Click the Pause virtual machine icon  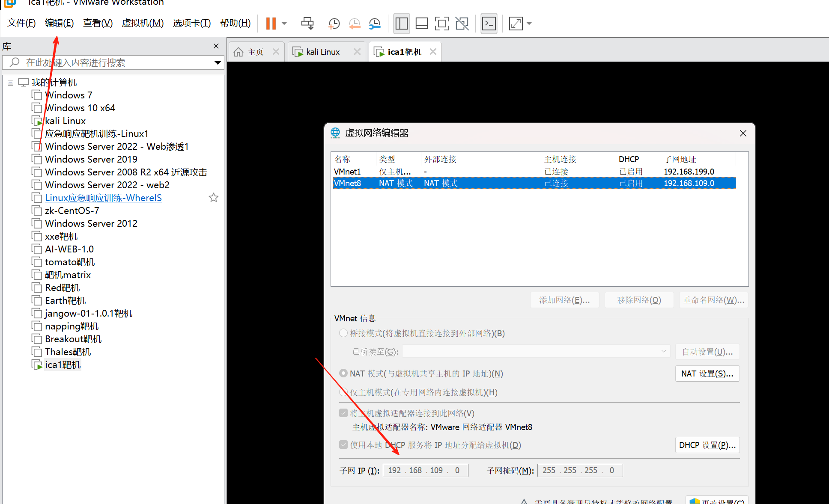[271, 23]
